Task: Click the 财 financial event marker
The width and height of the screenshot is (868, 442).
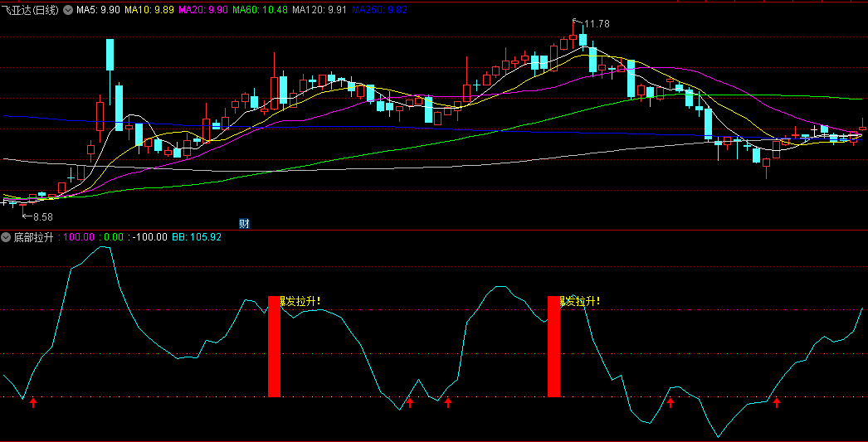Action: 244,224
